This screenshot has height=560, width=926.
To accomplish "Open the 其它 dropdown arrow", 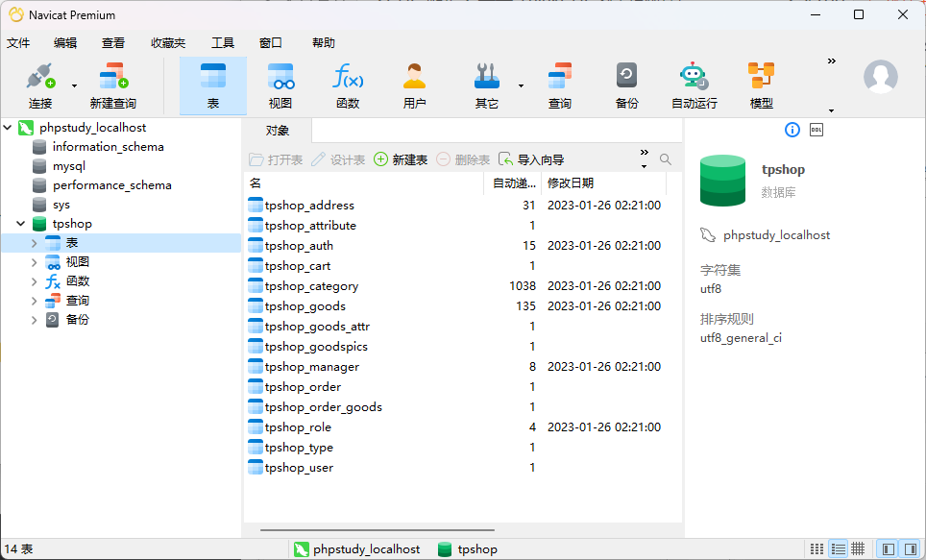I will (521, 85).
